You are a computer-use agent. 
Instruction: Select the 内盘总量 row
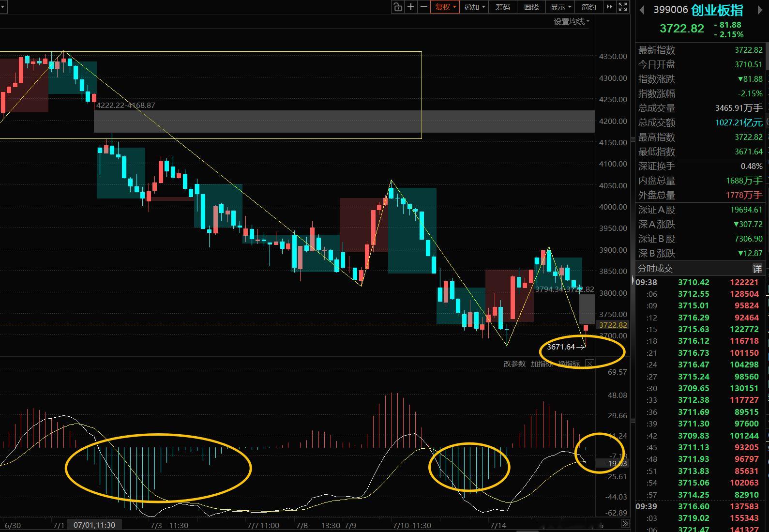(x=700, y=181)
